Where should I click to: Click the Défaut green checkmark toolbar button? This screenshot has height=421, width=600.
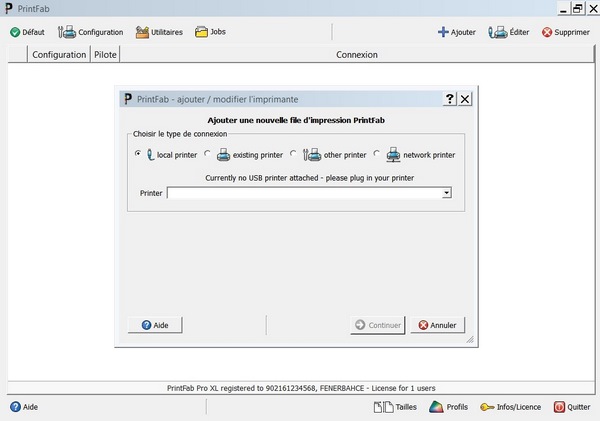click(x=27, y=32)
